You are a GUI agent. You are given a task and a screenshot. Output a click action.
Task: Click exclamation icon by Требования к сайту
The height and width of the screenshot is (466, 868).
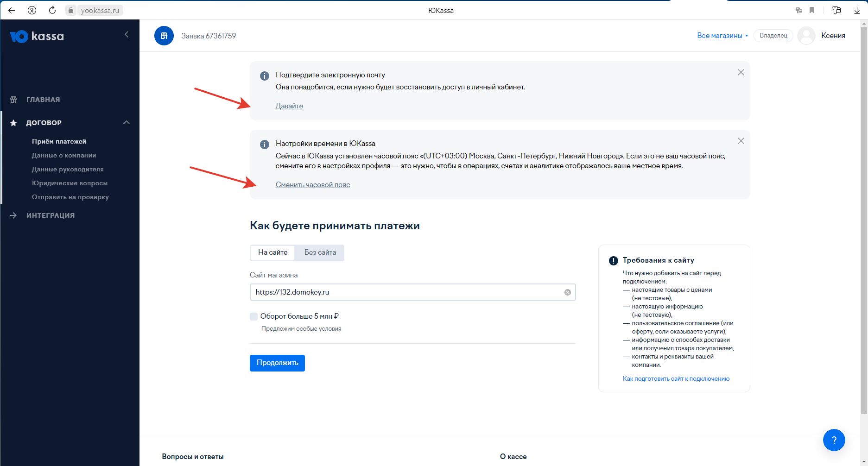[614, 261]
